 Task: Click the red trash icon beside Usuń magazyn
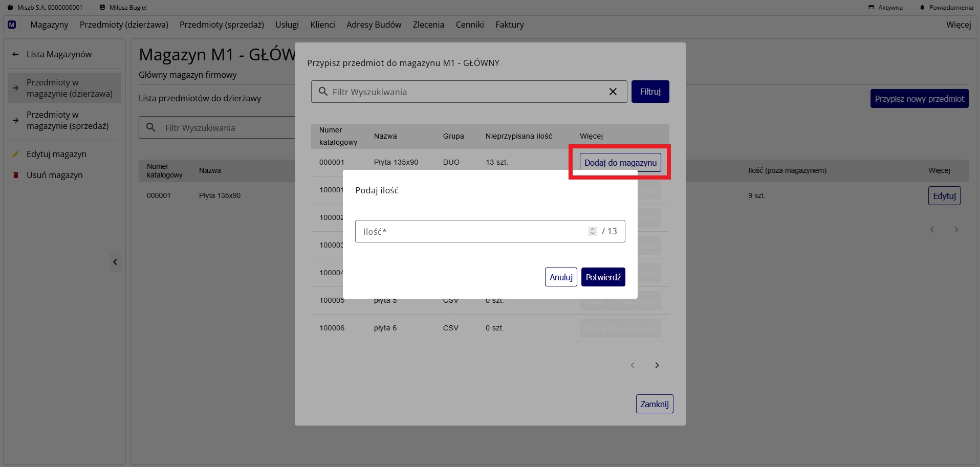pyautogui.click(x=16, y=175)
